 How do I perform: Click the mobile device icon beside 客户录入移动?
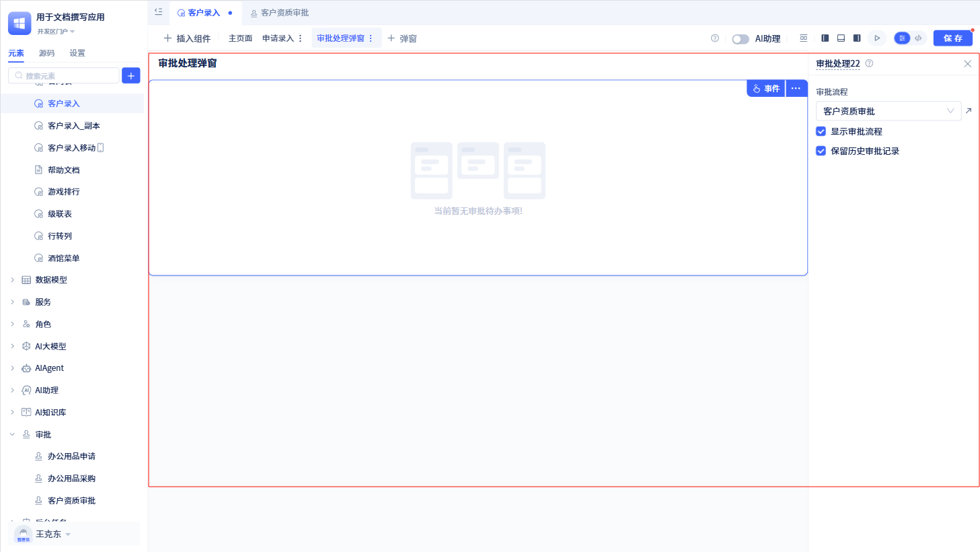coord(100,148)
